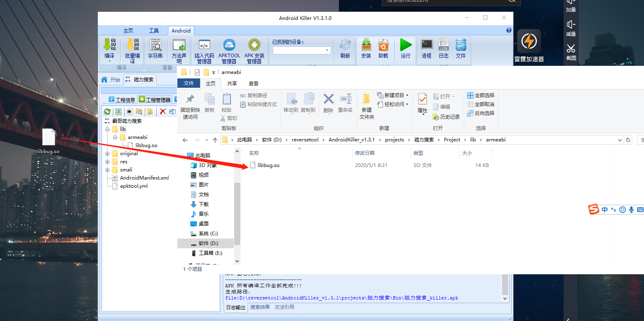Switch to the 共享 tab in Explorer
This screenshot has width=644, height=321.
click(x=232, y=83)
